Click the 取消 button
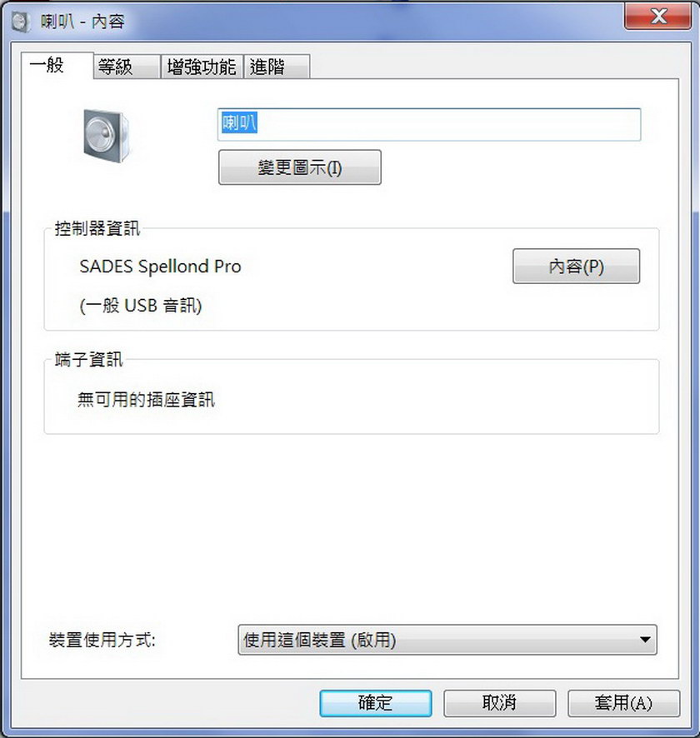Screen dimensions: 700x738 coord(499,703)
